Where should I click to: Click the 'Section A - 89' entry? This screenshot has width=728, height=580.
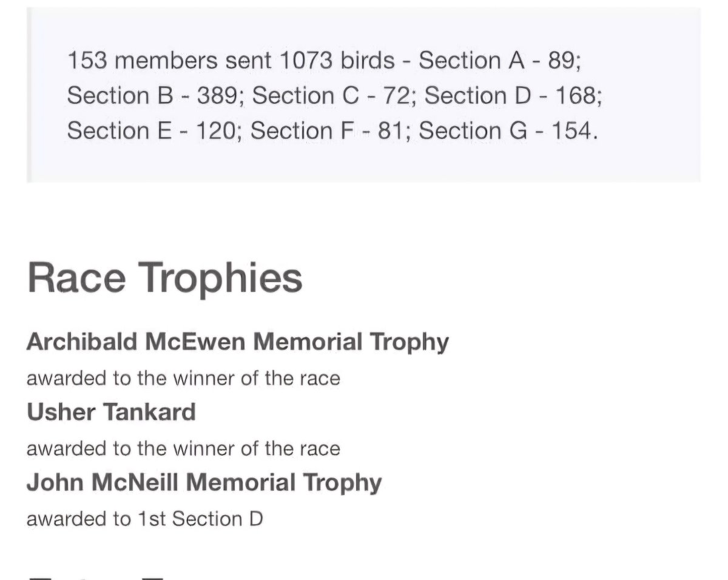coord(497,61)
